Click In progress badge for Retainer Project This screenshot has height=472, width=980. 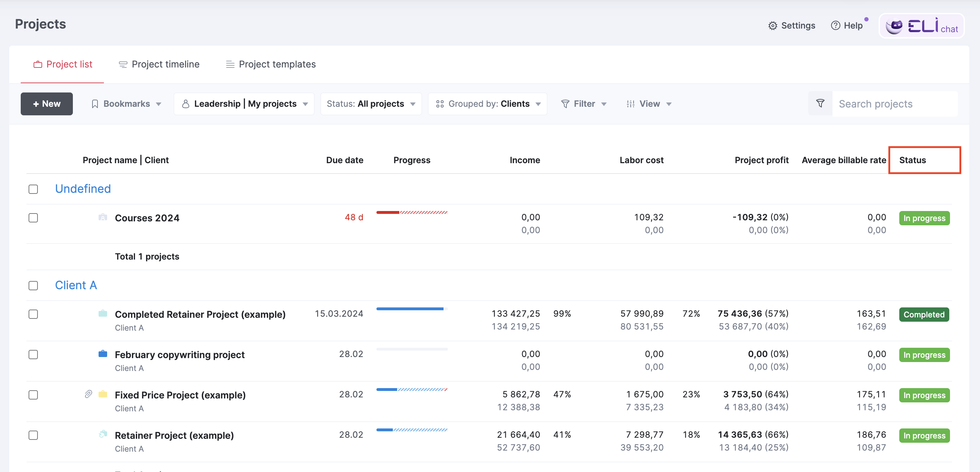[924, 436]
